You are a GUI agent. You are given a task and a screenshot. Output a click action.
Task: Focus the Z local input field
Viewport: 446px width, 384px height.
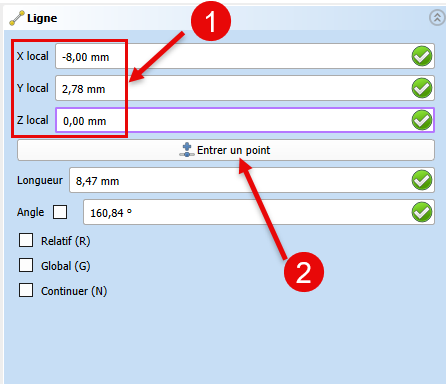click(x=245, y=120)
